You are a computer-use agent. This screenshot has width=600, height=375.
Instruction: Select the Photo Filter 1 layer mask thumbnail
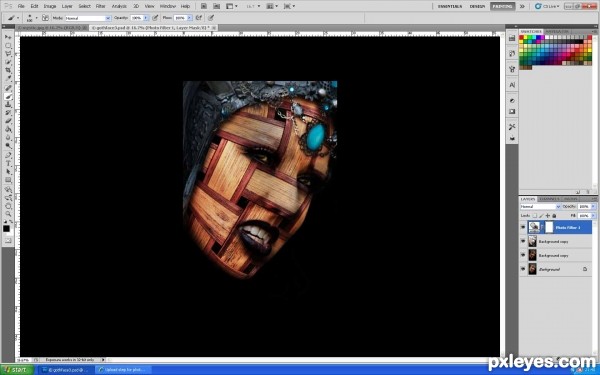[549, 227]
